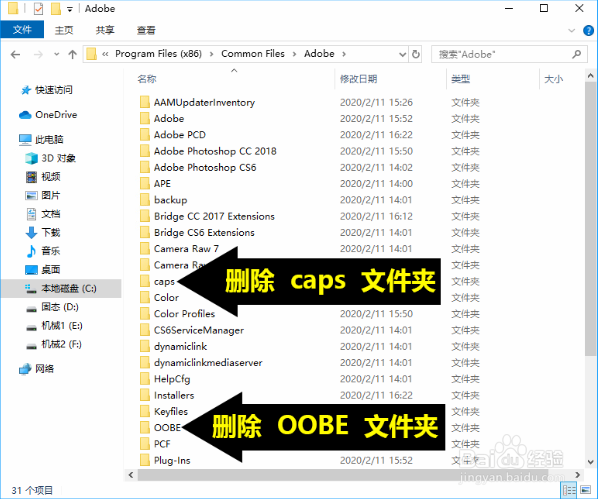Screen dimensions: 598x499
Task: Select Adobe Photoshop CS6 folder icon
Action: click(x=145, y=167)
